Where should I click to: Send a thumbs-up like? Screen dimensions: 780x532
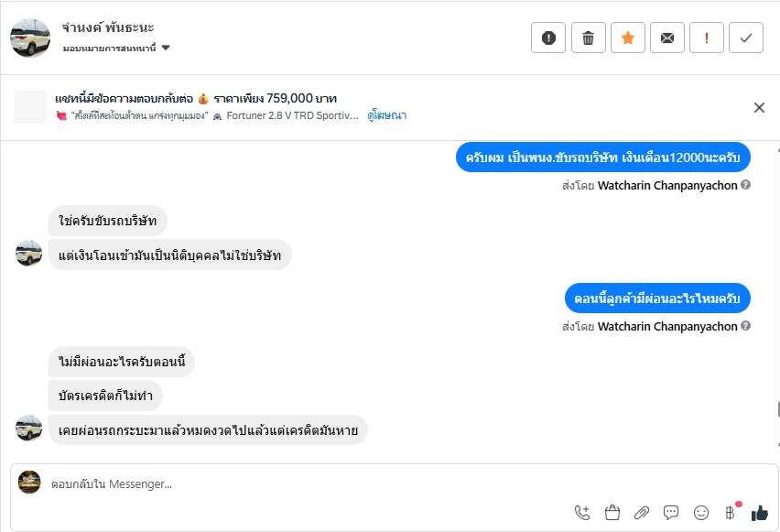tap(759, 513)
